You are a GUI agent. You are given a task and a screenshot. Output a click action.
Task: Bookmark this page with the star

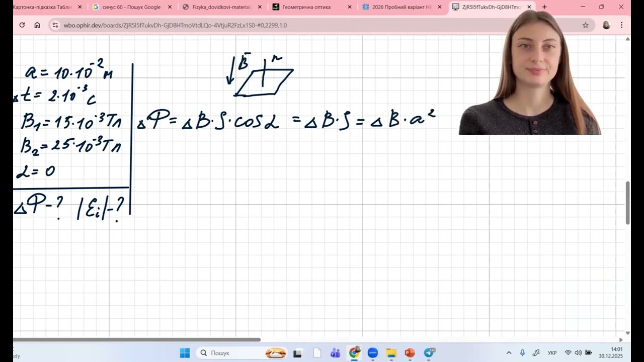585,25
